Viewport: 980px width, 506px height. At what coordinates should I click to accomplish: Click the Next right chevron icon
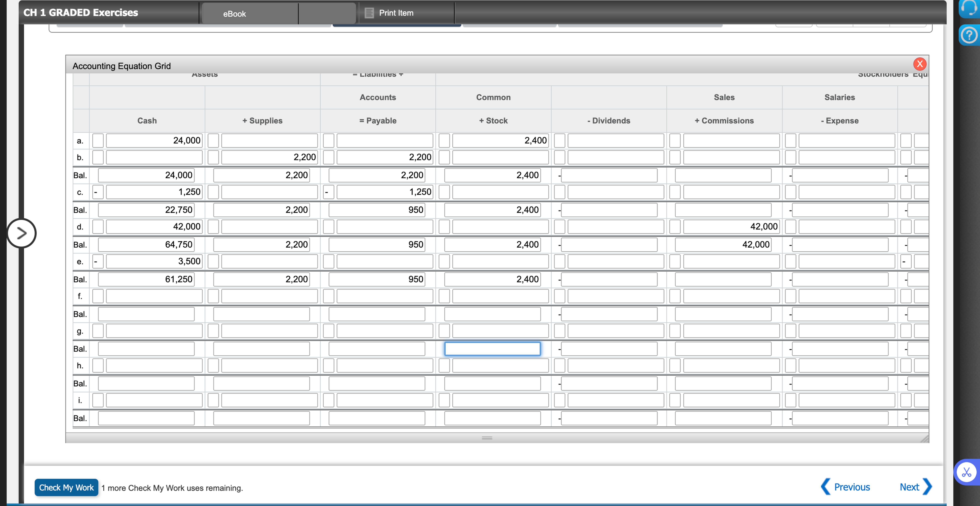(x=927, y=487)
